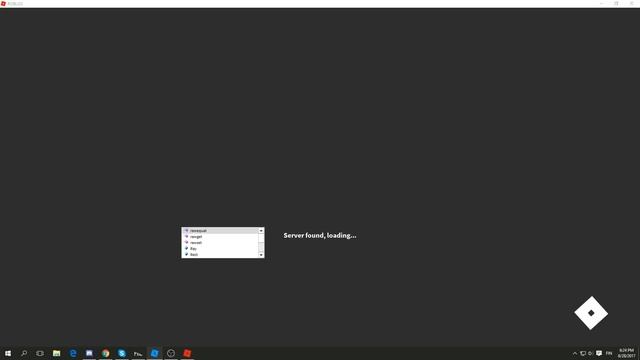The height and width of the screenshot is (360, 640).
Task: Open volume control in the system tray
Action: tap(590, 353)
